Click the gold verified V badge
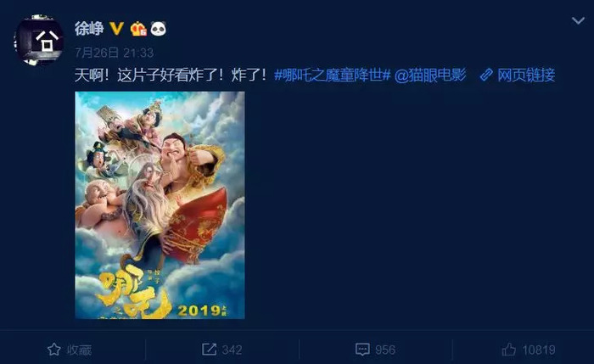 (116, 28)
